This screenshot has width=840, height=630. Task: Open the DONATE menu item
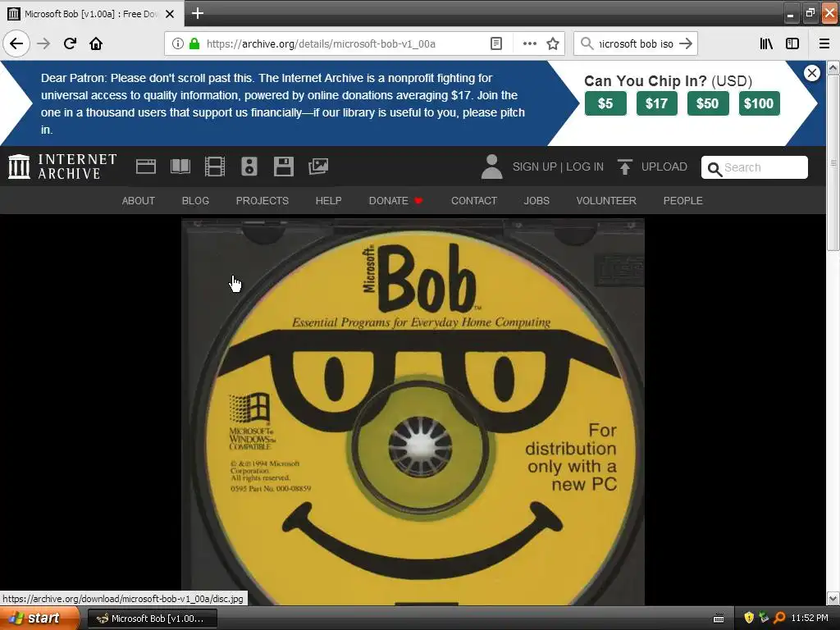pos(395,201)
